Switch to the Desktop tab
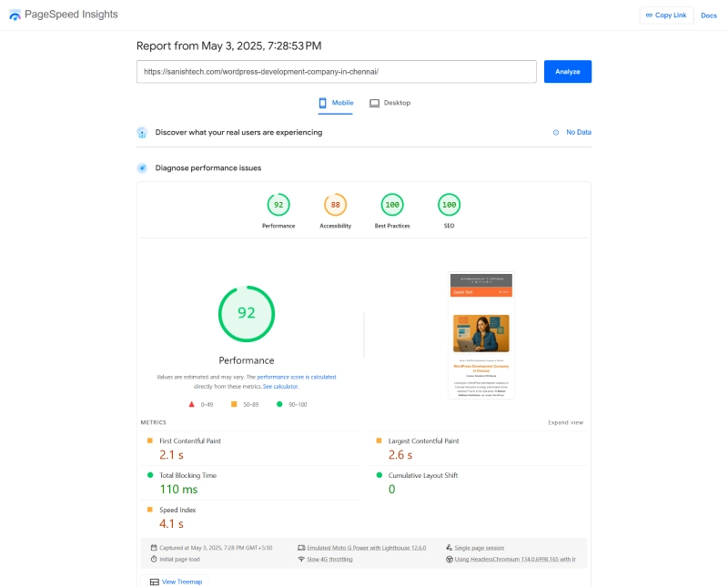Viewport: 728px width, 587px height. [390, 103]
